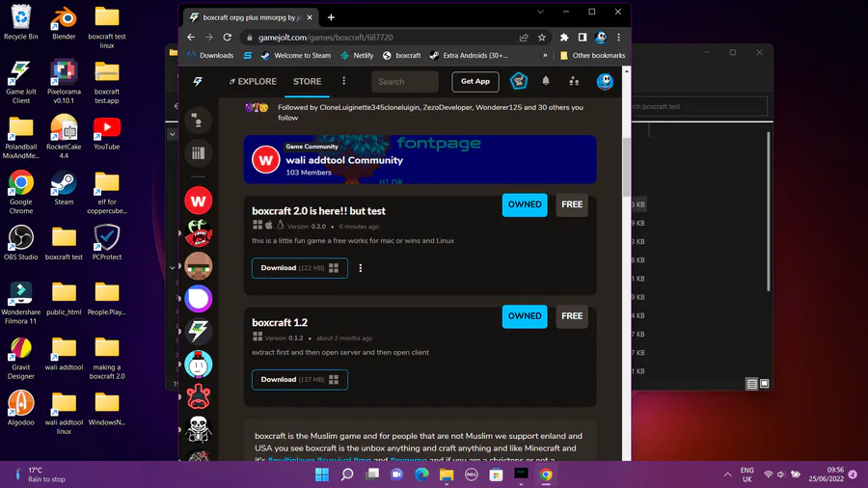
Task: Click the Get App button
Action: (475, 81)
